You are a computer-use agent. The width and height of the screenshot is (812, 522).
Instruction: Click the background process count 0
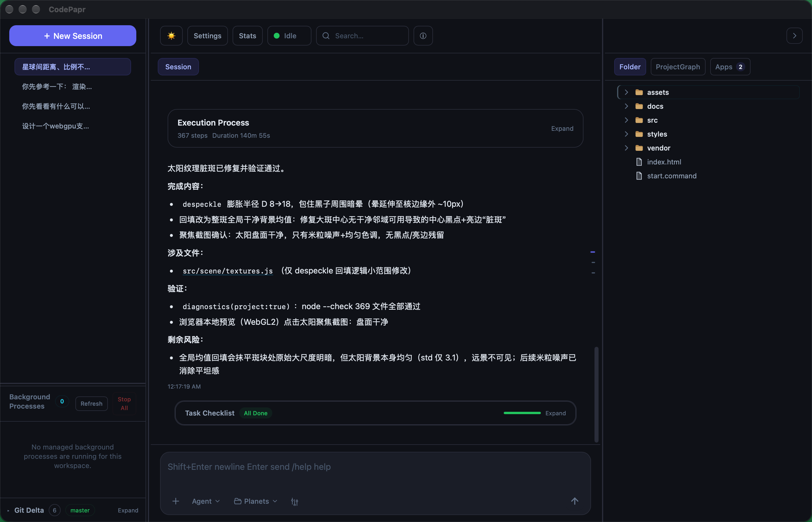[x=62, y=401]
